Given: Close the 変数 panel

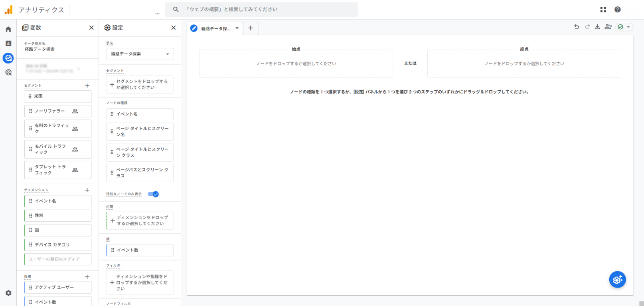Looking at the screenshot, I should (91, 28).
